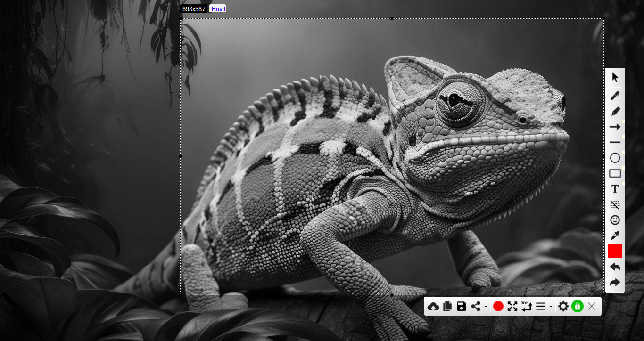644x341 pixels.
Task: Open the red color swatch
Action: (x=615, y=251)
